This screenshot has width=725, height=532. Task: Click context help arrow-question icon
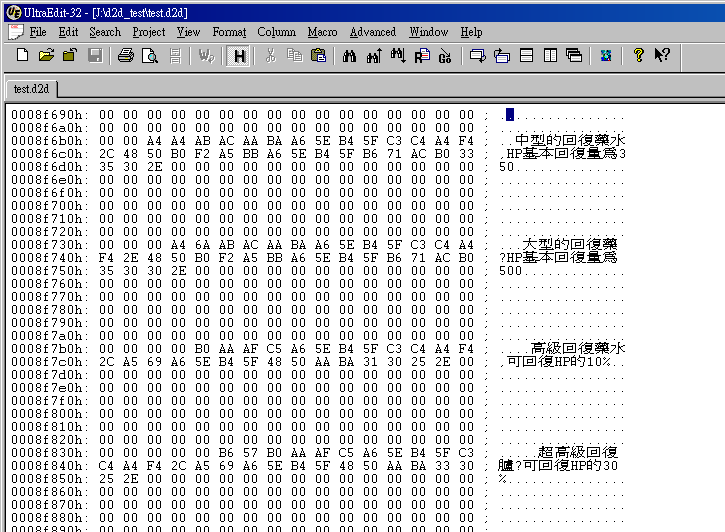point(662,55)
